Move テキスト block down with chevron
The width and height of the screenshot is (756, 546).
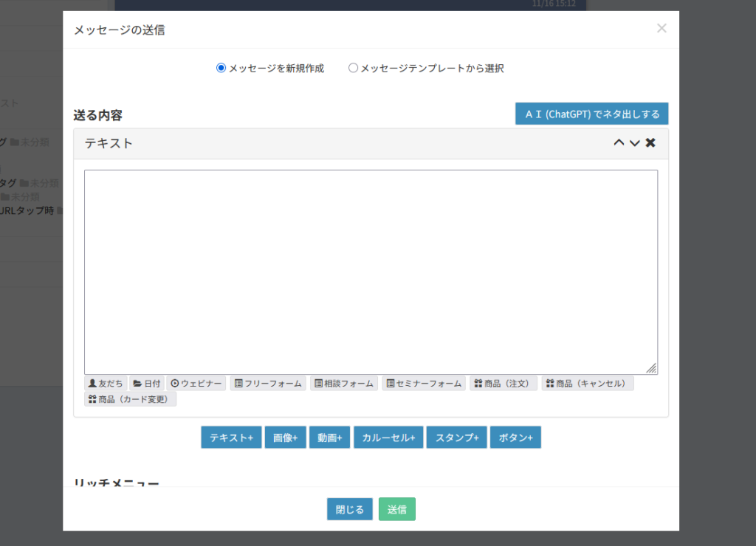point(634,143)
